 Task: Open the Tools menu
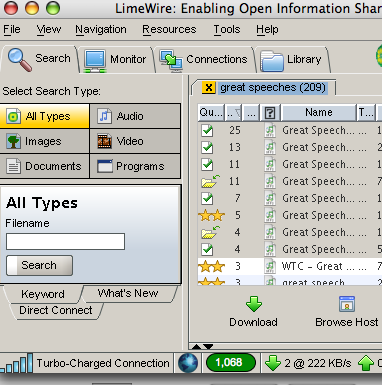(x=227, y=29)
